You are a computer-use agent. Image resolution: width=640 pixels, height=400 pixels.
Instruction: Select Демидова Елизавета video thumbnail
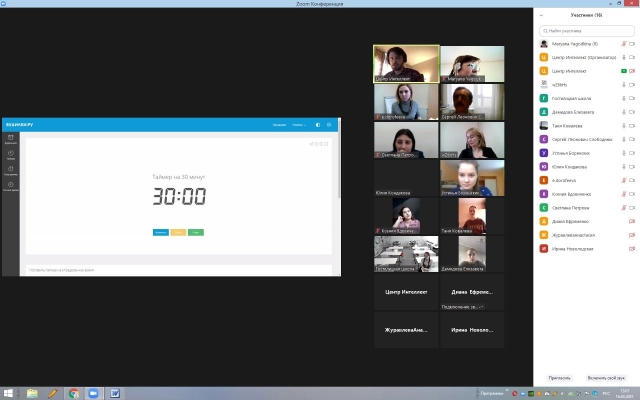click(472, 254)
